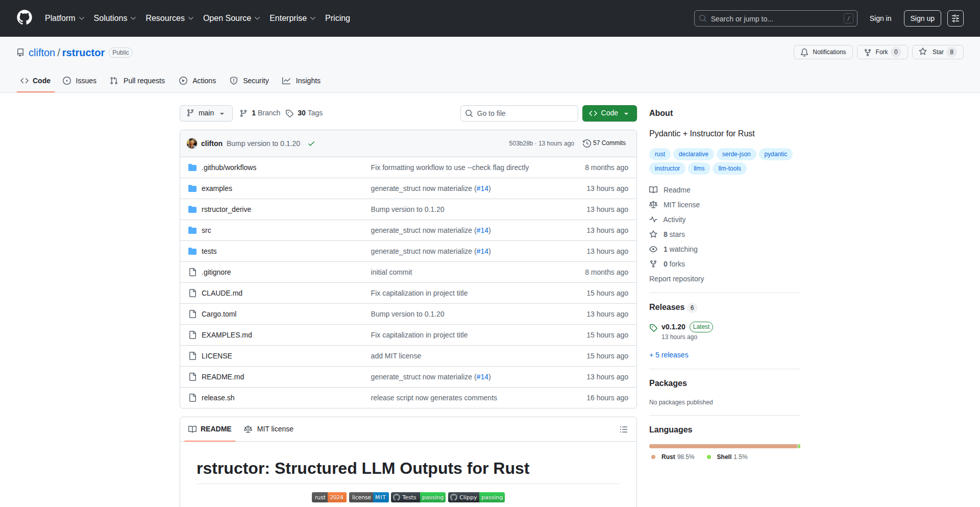Click the verified commit checkmark badge

pos(311,143)
